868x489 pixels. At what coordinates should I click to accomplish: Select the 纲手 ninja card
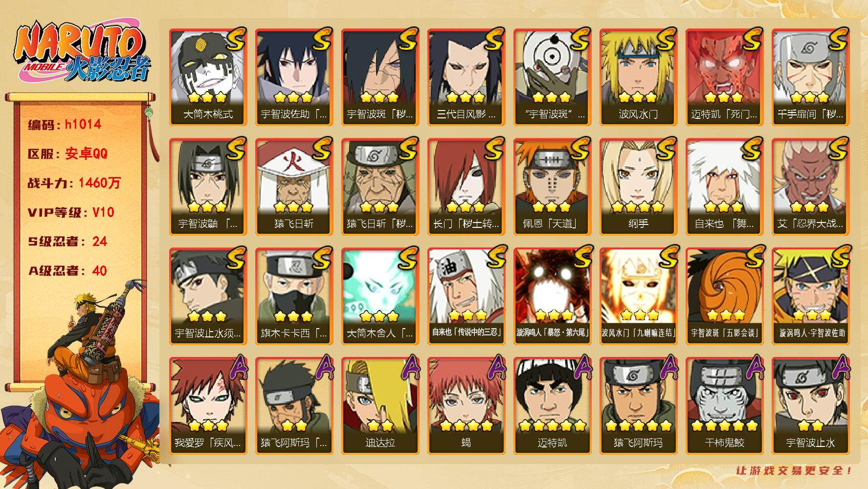[638, 186]
